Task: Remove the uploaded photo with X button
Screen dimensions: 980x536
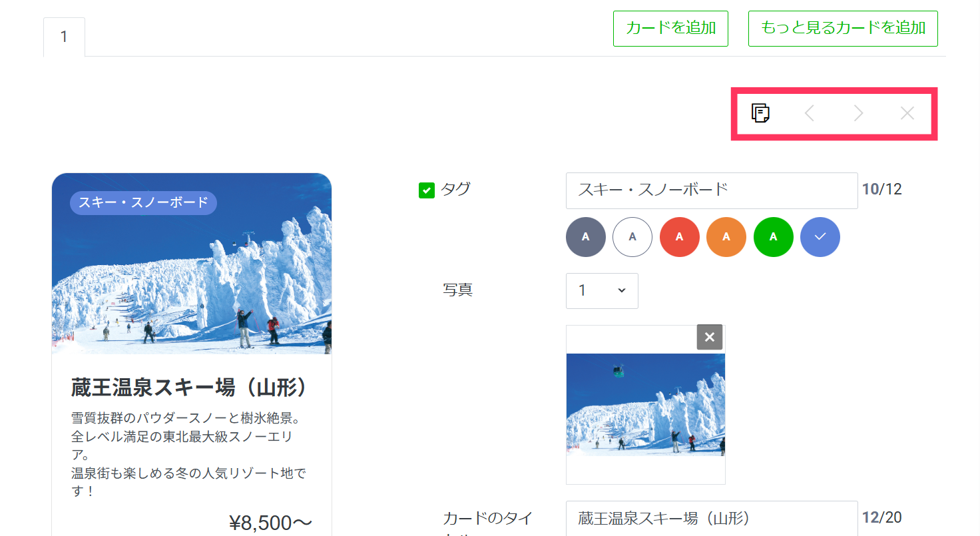Action: pyautogui.click(x=710, y=337)
